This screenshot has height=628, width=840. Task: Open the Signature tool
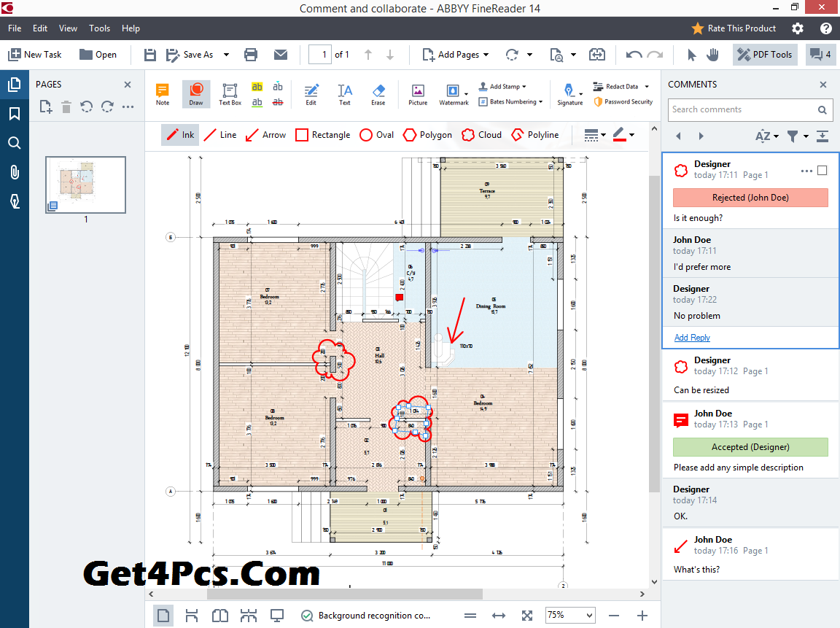coord(569,93)
